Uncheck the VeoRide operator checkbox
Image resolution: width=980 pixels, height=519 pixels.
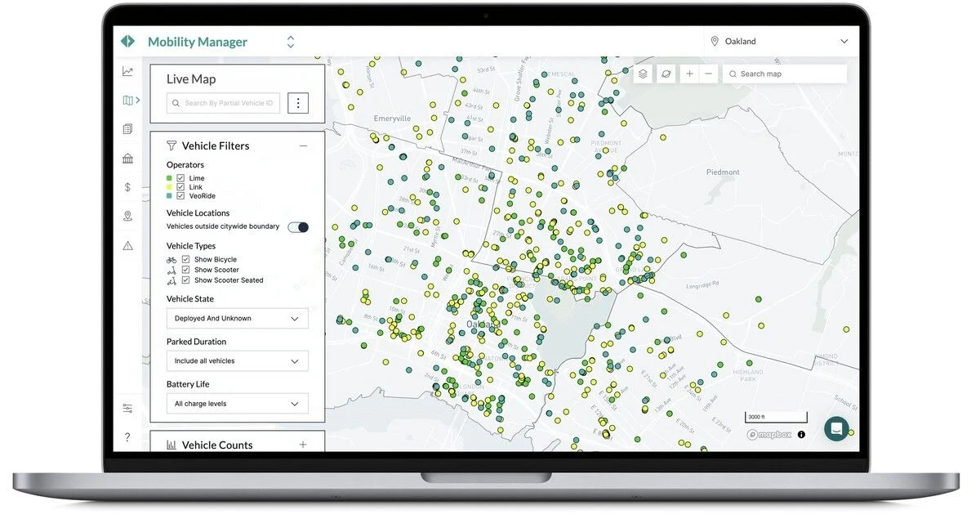[180, 196]
